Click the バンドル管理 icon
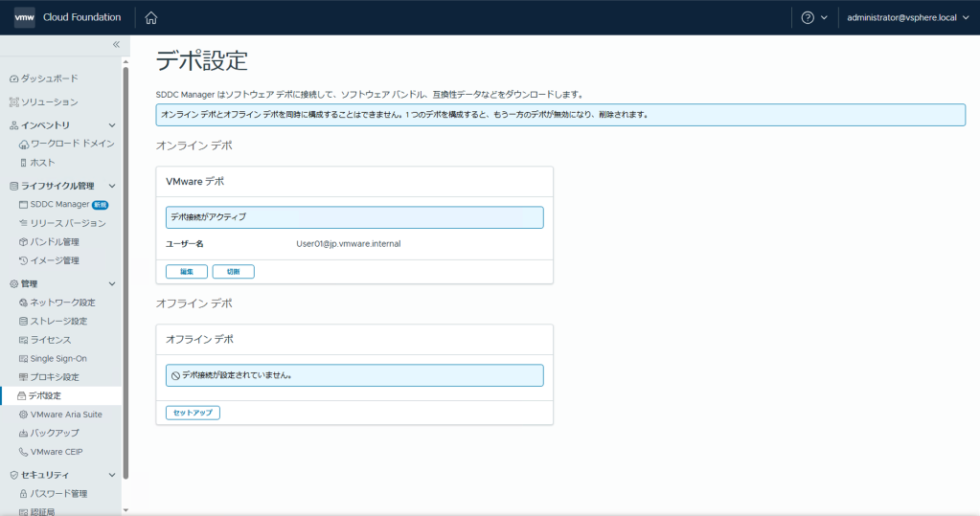Viewport: 980px width, 516px height. tap(23, 242)
